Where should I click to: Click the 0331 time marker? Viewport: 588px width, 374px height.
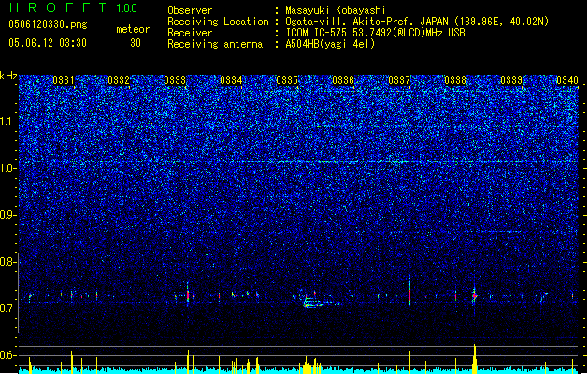click(63, 80)
